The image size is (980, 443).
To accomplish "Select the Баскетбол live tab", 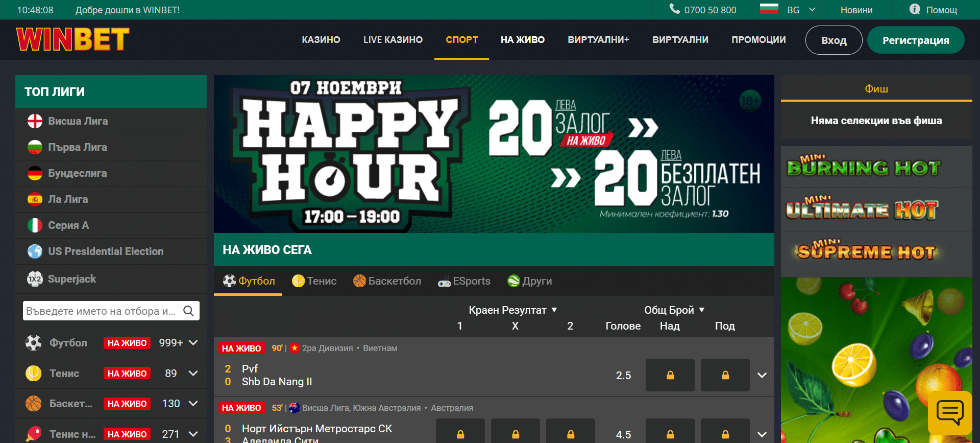I will click(x=387, y=281).
